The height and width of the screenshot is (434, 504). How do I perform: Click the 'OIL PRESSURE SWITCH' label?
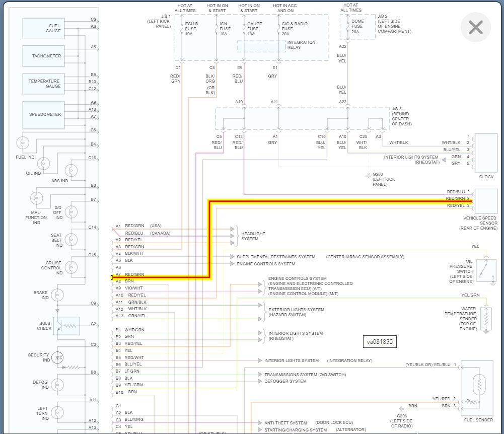461,271
